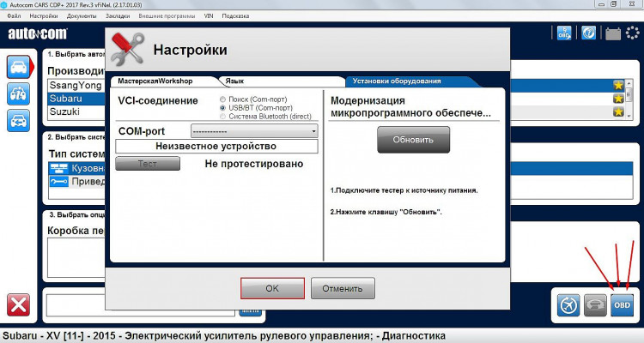Select the passenger car sidebar icon
This screenshot has width=644, height=343.
pyautogui.click(x=17, y=68)
